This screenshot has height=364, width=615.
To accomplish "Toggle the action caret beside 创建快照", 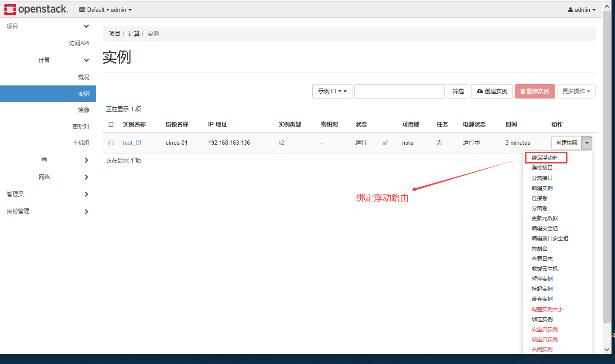I will click(588, 143).
